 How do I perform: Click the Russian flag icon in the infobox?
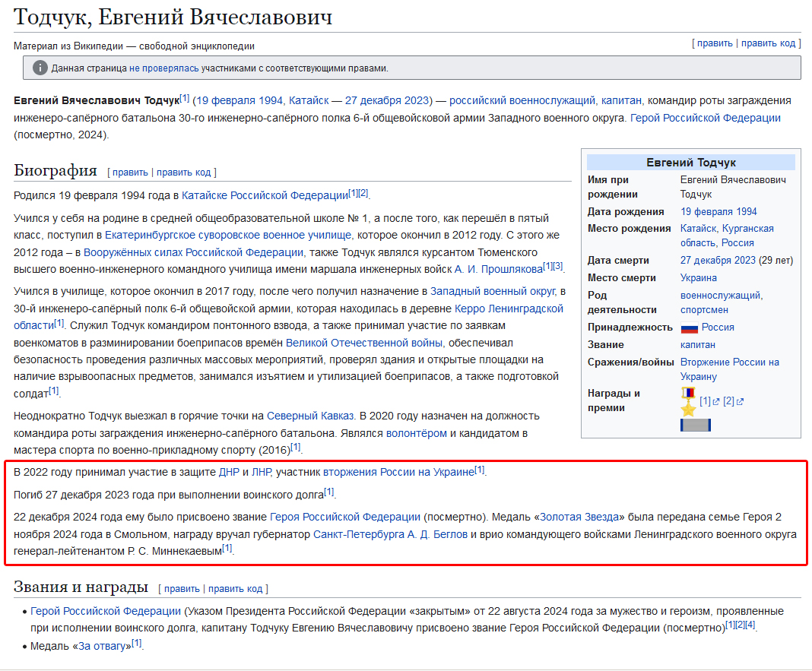click(x=689, y=328)
